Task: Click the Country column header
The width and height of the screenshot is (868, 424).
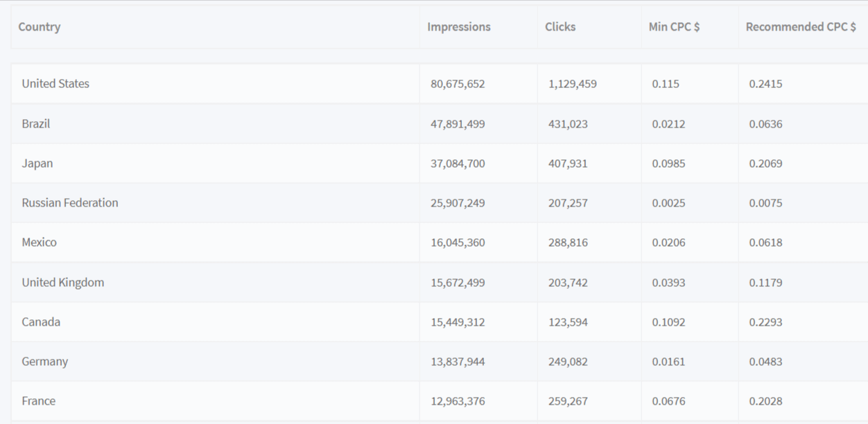Action: (x=40, y=27)
